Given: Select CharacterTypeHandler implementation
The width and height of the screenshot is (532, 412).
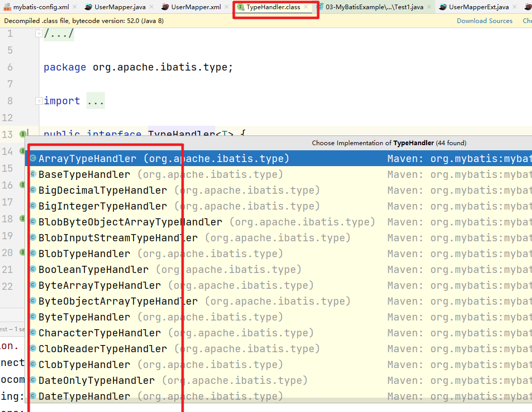Looking at the screenshot, I should coord(279,333).
